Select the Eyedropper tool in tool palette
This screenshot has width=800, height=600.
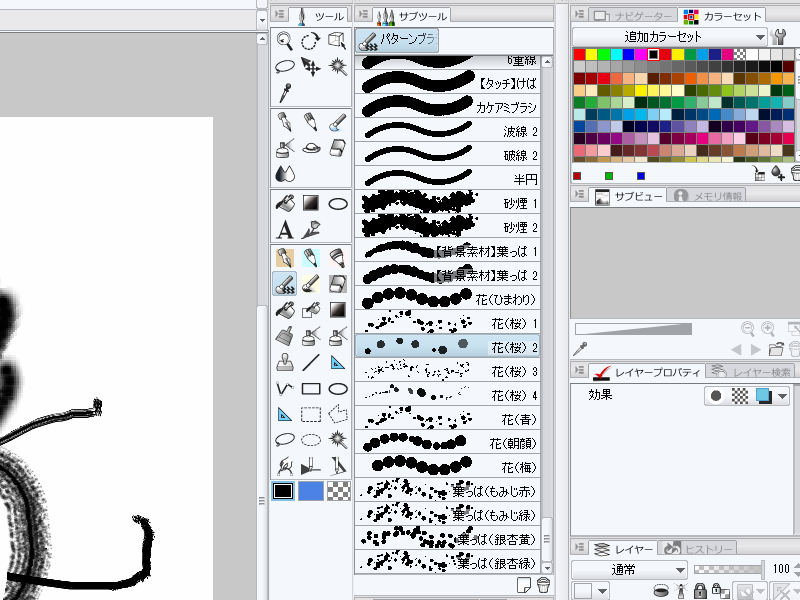click(x=284, y=93)
